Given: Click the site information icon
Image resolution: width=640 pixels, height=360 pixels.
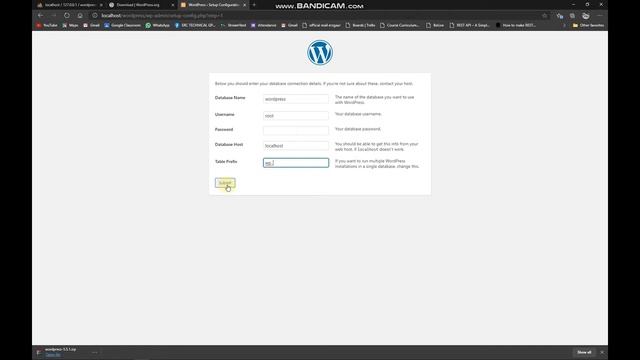Looking at the screenshot, I should [x=95, y=16].
